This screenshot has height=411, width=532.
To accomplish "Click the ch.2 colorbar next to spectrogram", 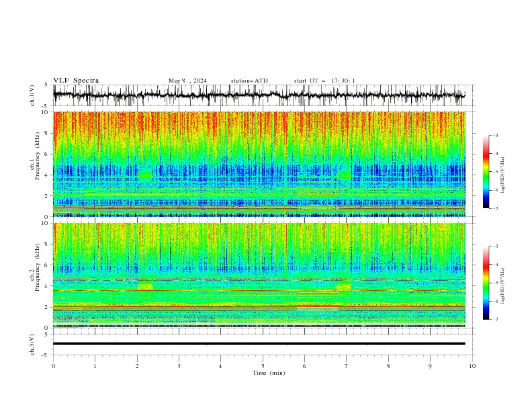I will (486, 283).
